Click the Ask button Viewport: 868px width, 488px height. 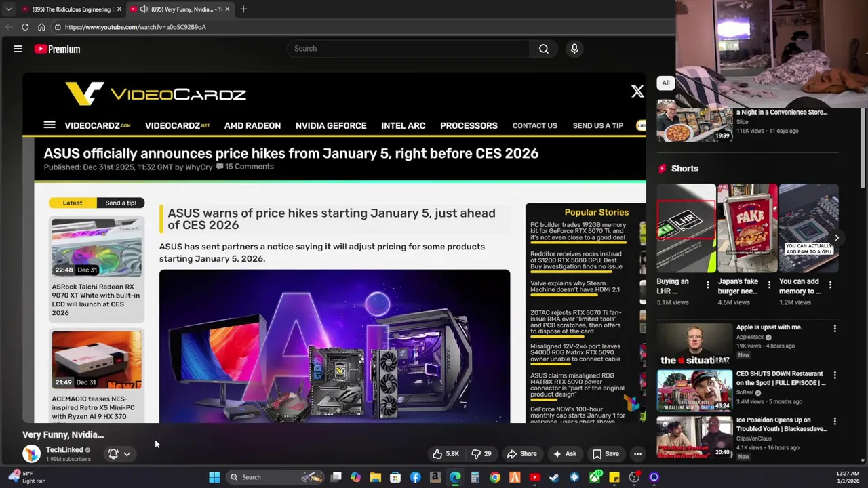tap(565, 454)
